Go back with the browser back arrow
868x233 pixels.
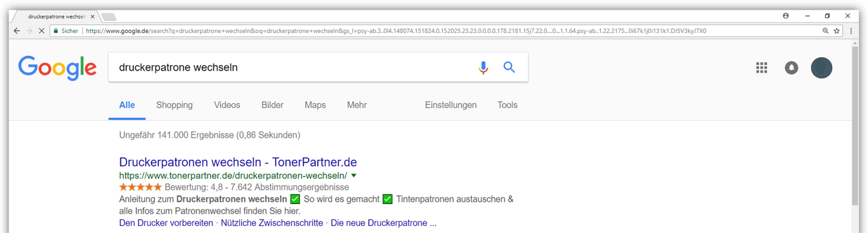(x=17, y=31)
